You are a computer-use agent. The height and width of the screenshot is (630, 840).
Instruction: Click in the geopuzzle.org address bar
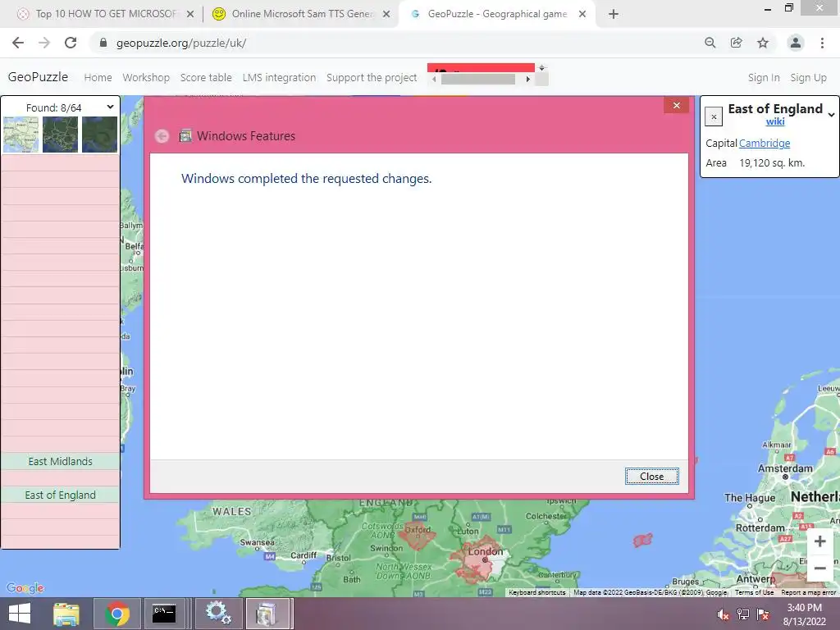(396, 43)
